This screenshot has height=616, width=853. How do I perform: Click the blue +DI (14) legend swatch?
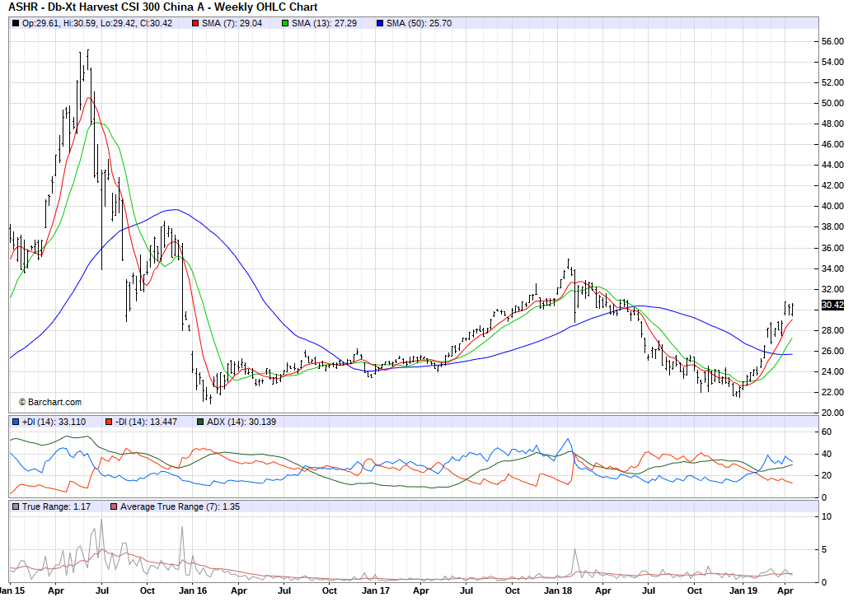[x=16, y=422]
